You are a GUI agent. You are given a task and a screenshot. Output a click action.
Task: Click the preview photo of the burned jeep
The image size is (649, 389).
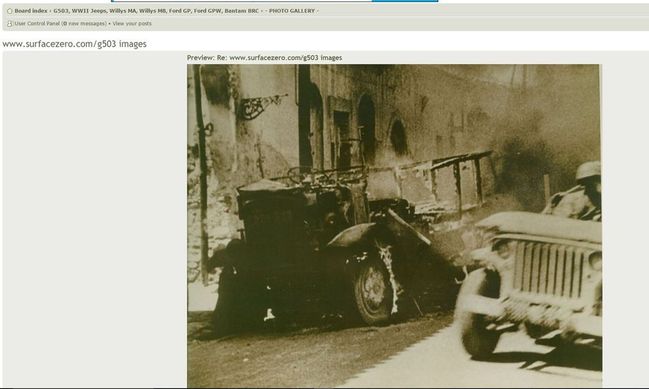pos(394,226)
